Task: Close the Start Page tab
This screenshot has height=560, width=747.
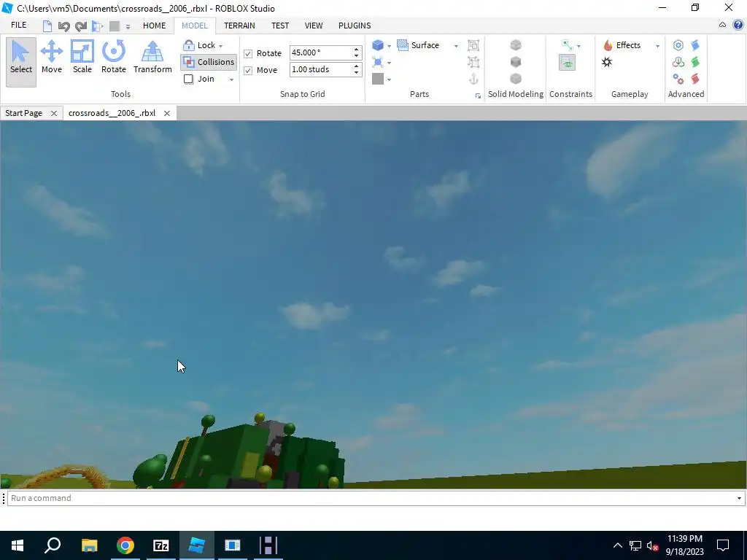Action: click(54, 113)
